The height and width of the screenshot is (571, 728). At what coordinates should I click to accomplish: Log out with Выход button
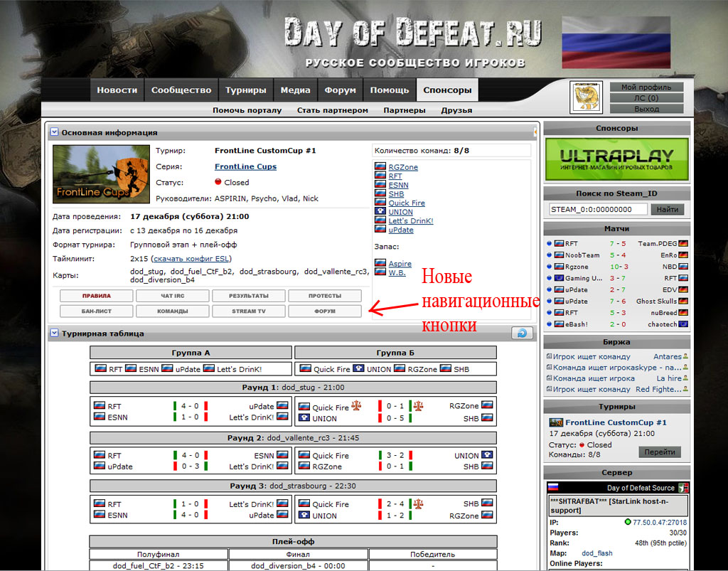click(646, 109)
